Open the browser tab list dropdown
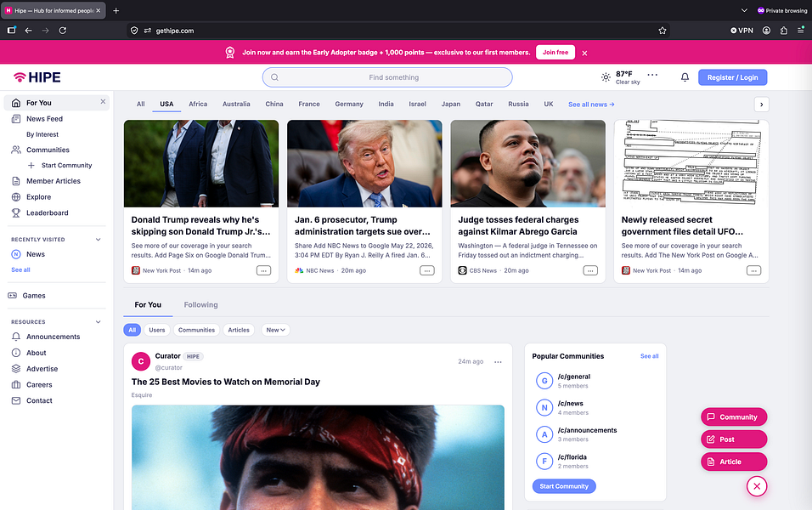 pos(744,10)
